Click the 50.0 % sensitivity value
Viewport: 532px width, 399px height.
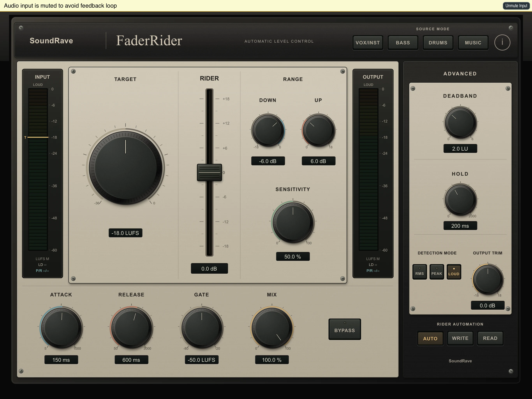click(293, 257)
